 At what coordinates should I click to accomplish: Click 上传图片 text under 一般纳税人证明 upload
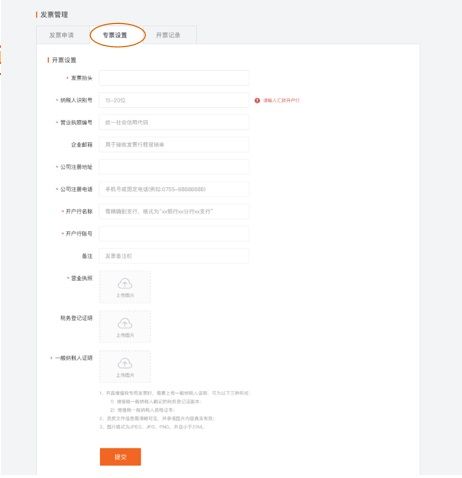(x=125, y=375)
